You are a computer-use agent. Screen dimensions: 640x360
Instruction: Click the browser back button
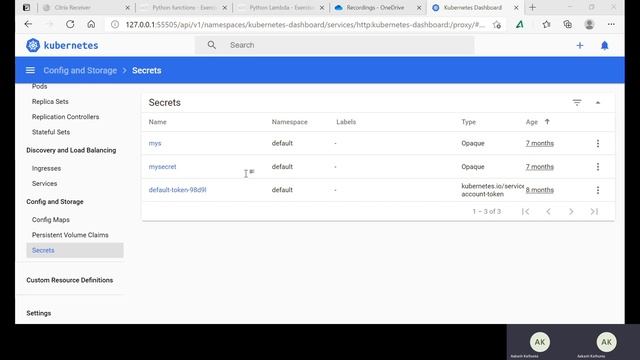click(x=28, y=24)
